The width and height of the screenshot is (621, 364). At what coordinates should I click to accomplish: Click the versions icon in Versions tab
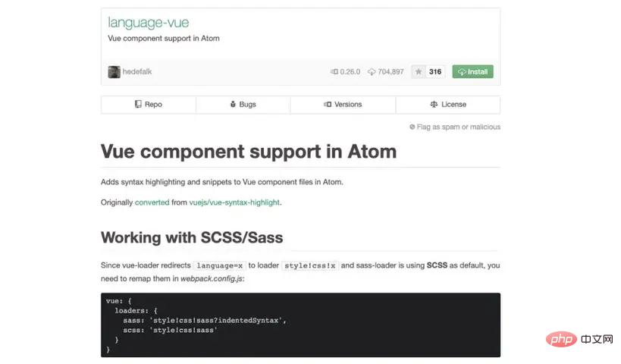click(x=328, y=104)
